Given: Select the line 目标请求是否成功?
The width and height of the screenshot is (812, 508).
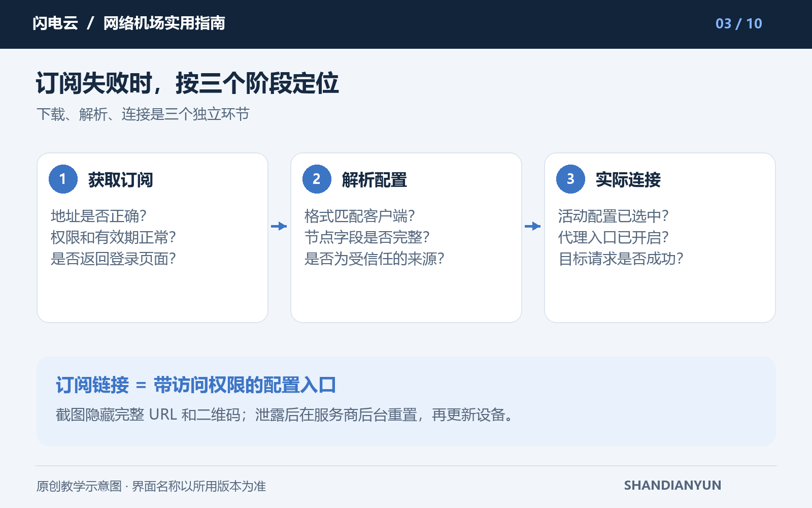Looking at the screenshot, I should [x=621, y=259].
